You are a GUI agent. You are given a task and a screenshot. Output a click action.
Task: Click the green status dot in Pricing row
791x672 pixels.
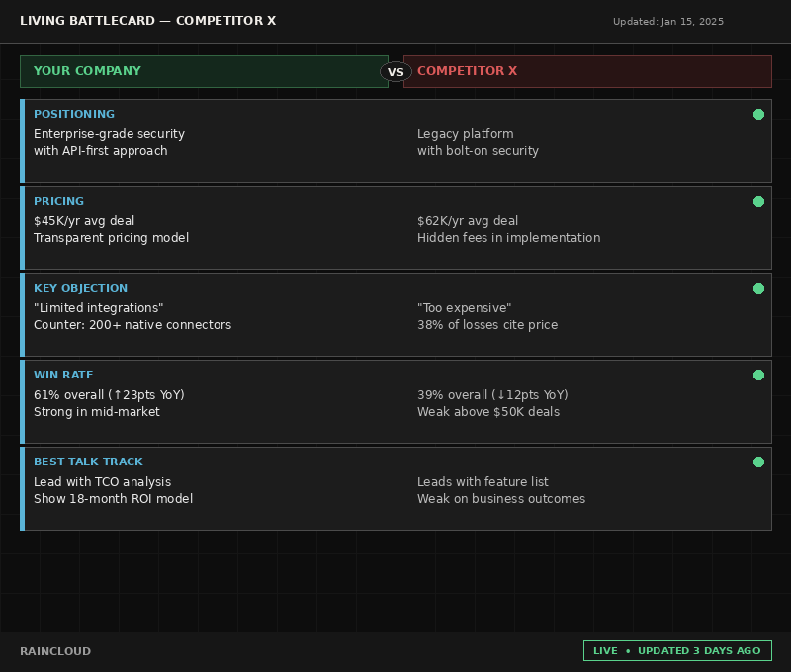click(758, 201)
